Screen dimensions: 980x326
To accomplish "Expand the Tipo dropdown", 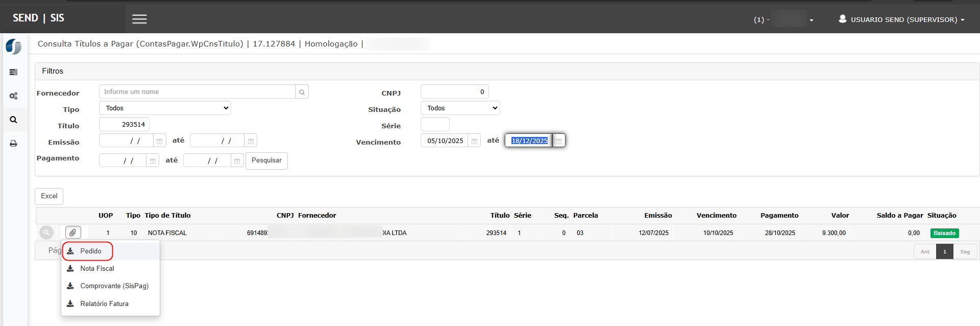I will coord(165,108).
